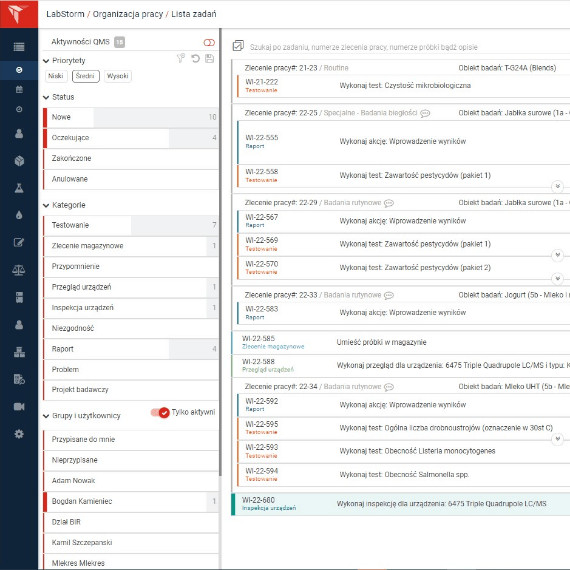
Task: Disable the Tylko aktywni toggle
Action: (160, 412)
